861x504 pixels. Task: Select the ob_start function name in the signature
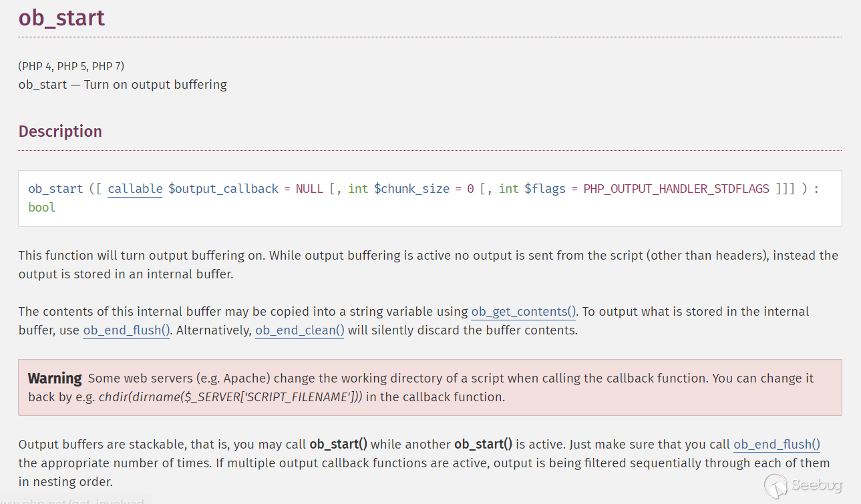click(x=55, y=189)
